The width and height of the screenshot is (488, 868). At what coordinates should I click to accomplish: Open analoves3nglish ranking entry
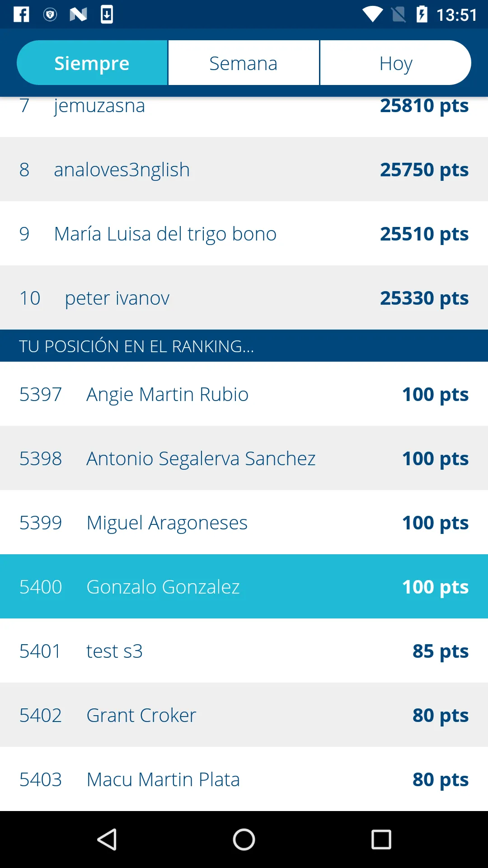pyautogui.click(x=244, y=170)
